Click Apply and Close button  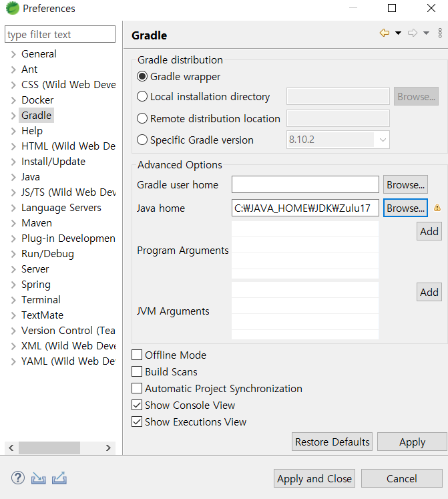314,478
